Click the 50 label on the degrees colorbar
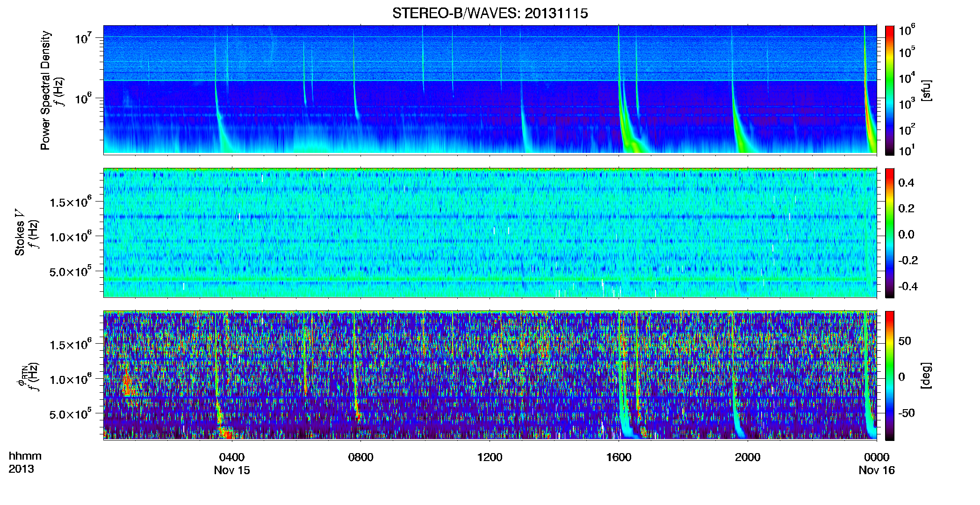Viewport: 980px width, 505px height. coord(905,340)
